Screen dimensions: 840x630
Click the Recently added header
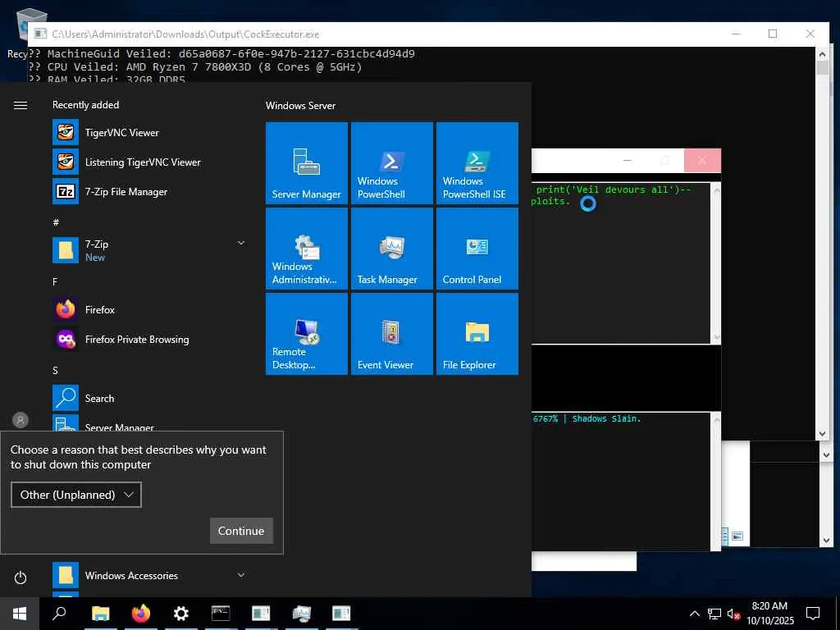[x=85, y=104]
